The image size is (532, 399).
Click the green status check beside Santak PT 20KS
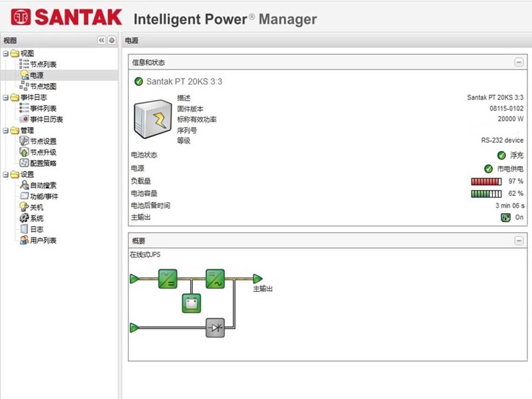(138, 81)
